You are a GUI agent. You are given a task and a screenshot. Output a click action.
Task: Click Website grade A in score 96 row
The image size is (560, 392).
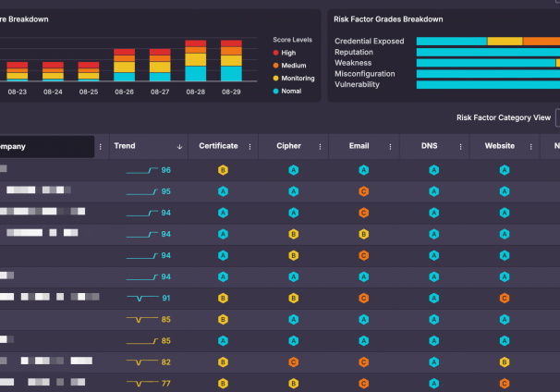[505, 170]
